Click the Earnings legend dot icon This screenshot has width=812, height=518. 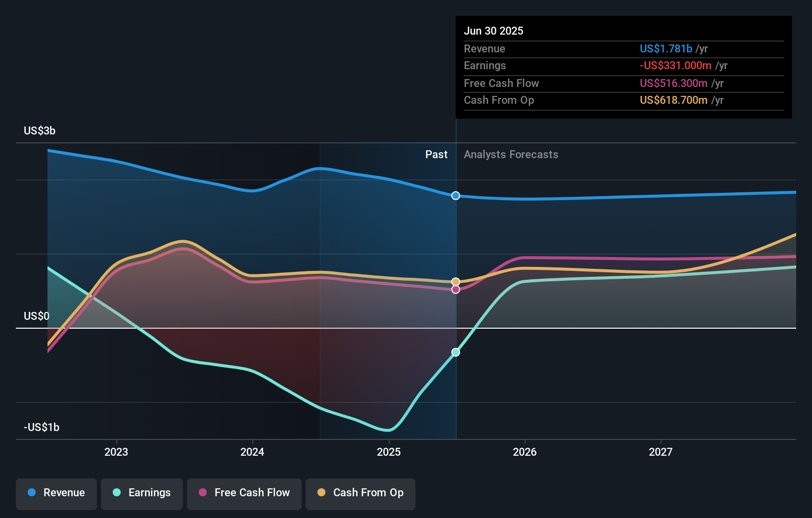116,493
